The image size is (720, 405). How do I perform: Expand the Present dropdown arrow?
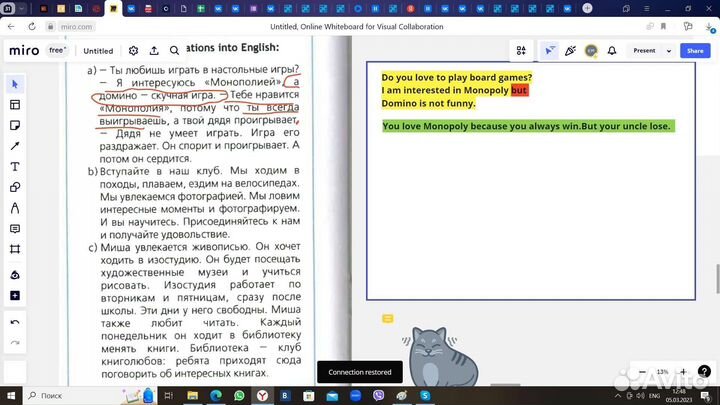[x=669, y=51]
